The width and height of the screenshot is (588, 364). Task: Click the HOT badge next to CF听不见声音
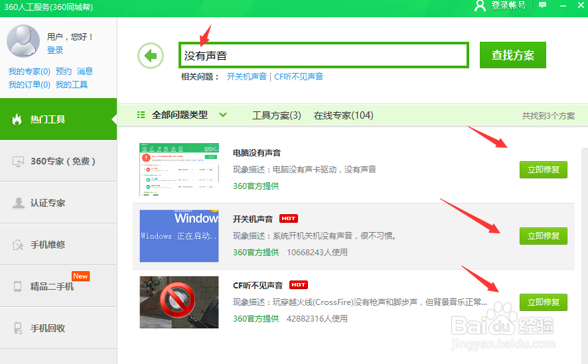[299, 284]
